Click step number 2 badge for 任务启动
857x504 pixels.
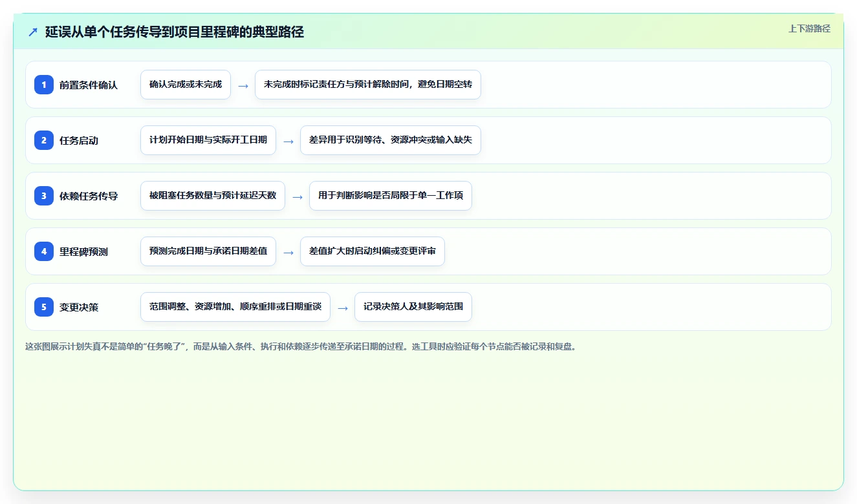(x=44, y=140)
